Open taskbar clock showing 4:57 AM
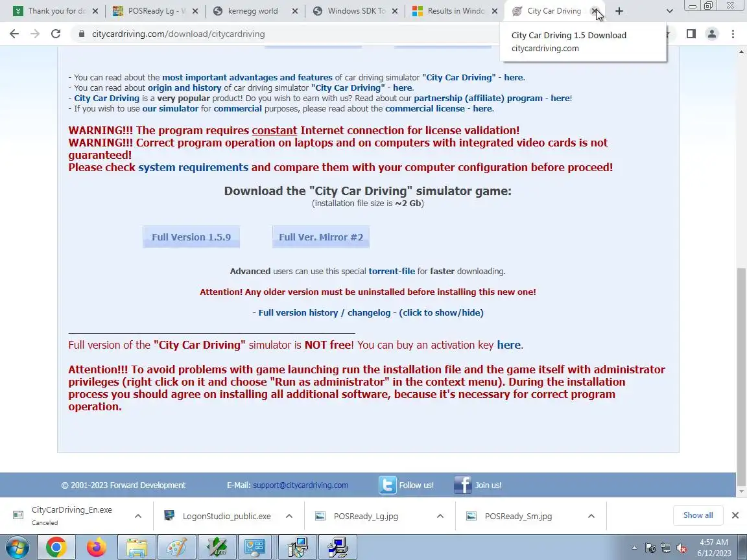 point(714,548)
